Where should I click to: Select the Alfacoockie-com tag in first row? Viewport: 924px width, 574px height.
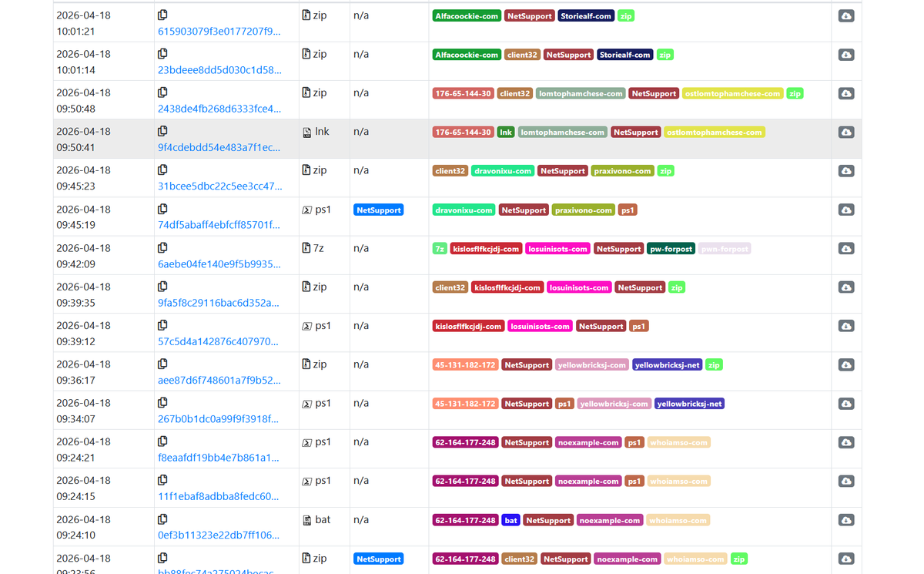467,15
